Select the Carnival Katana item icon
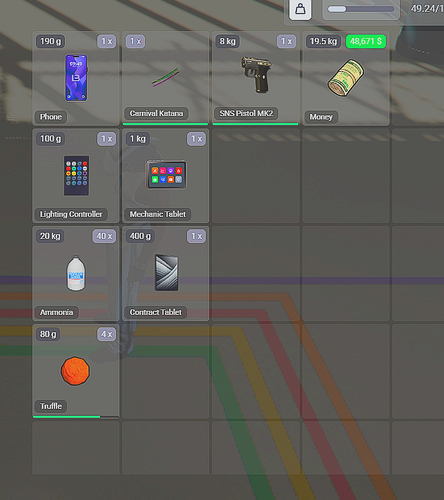Screen dimensions: 444x500 coord(165,77)
